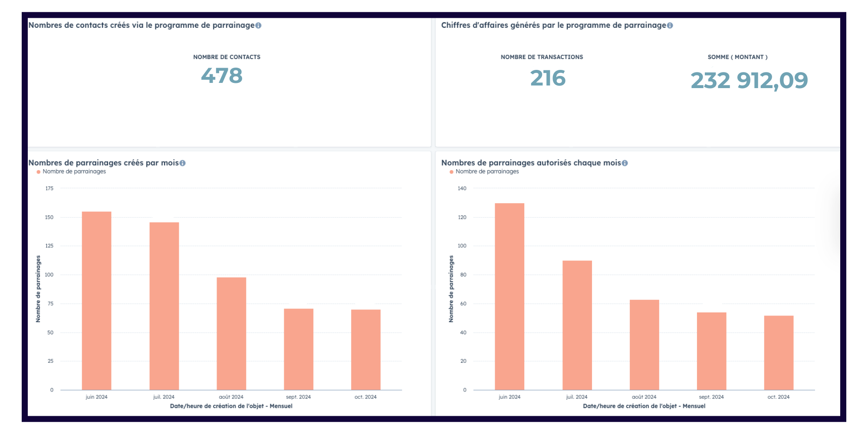Select the 232 912,09 amount value
868x434 pixels.
click(x=749, y=81)
